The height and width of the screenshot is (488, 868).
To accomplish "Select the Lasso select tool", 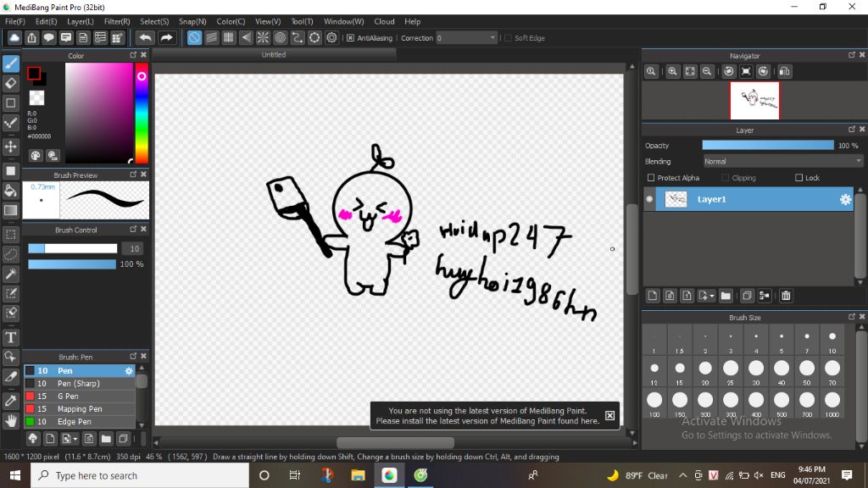I will (10, 254).
